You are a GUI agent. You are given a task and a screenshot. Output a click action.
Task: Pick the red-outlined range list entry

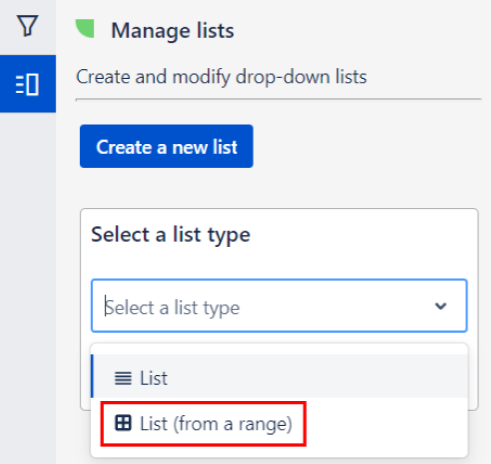pyautogui.click(x=203, y=423)
